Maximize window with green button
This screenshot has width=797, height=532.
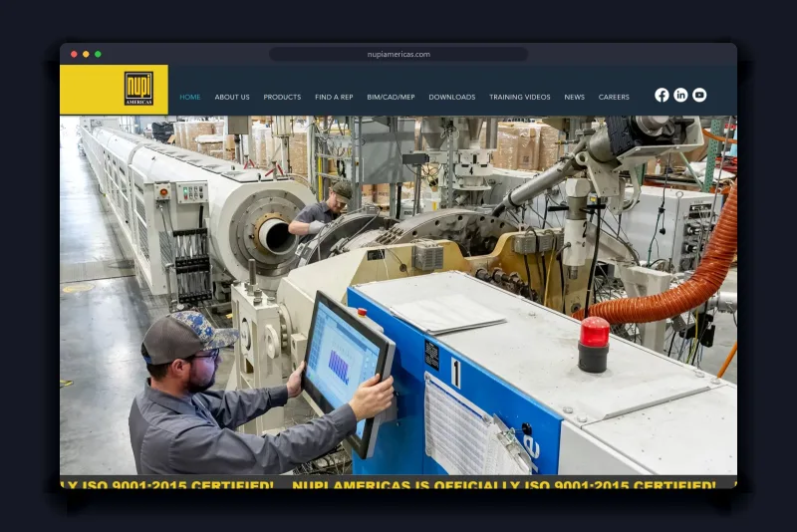(98, 55)
